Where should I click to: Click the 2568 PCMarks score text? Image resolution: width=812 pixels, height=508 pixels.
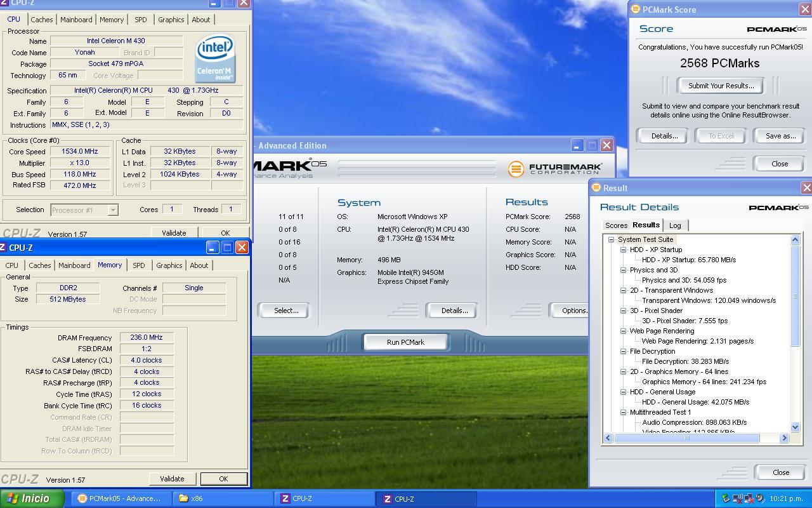point(719,63)
